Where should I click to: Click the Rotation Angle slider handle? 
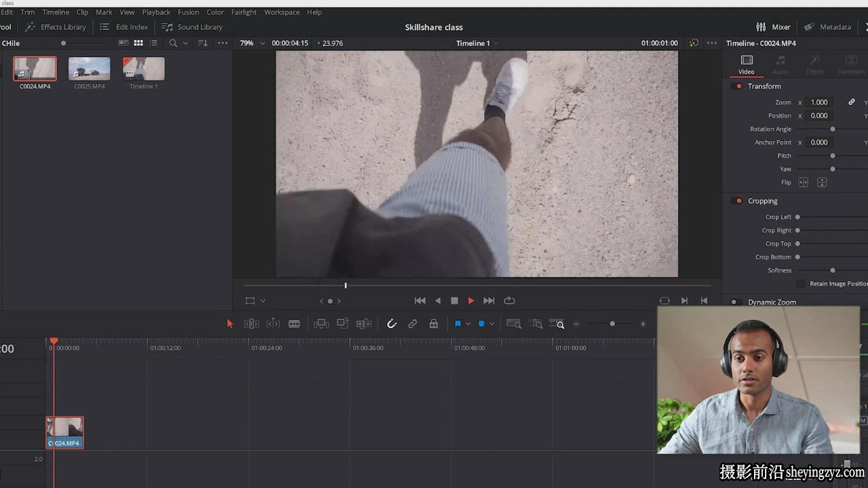tap(833, 129)
